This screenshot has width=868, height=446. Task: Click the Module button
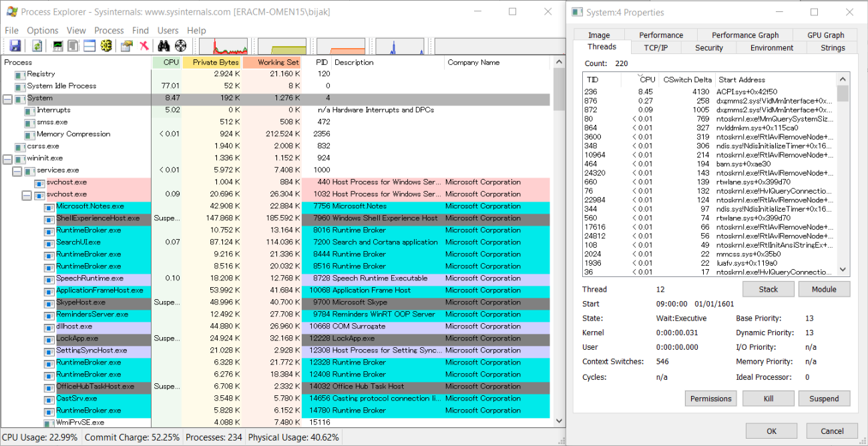click(x=824, y=289)
